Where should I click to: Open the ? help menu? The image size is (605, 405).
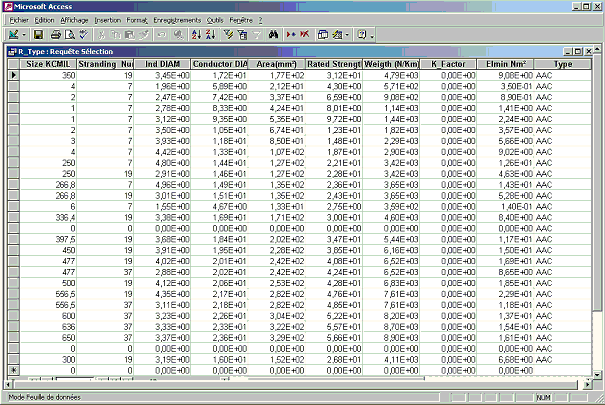point(260,20)
